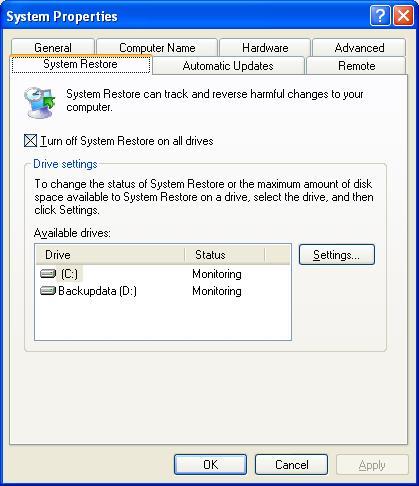The width and height of the screenshot is (419, 486).
Task: Close the System Properties dialog
Action: [x=403, y=16]
